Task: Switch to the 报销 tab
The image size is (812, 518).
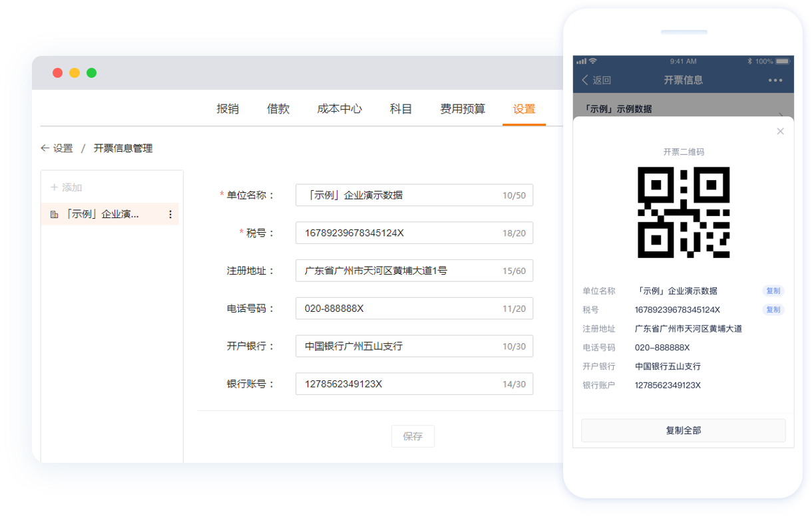Action: pyautogui.click(x=228, y=109)
